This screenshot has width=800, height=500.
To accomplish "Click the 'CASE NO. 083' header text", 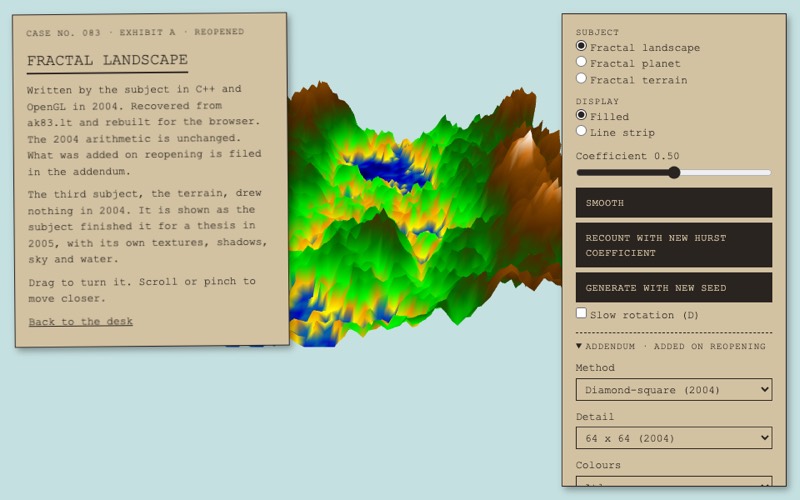I will pos(63,33).
